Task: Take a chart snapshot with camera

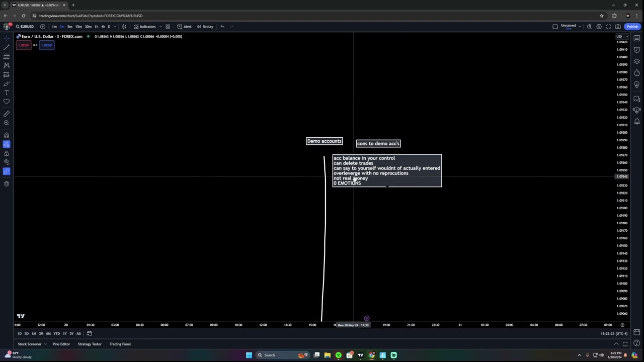Action: tap(618, 27)
